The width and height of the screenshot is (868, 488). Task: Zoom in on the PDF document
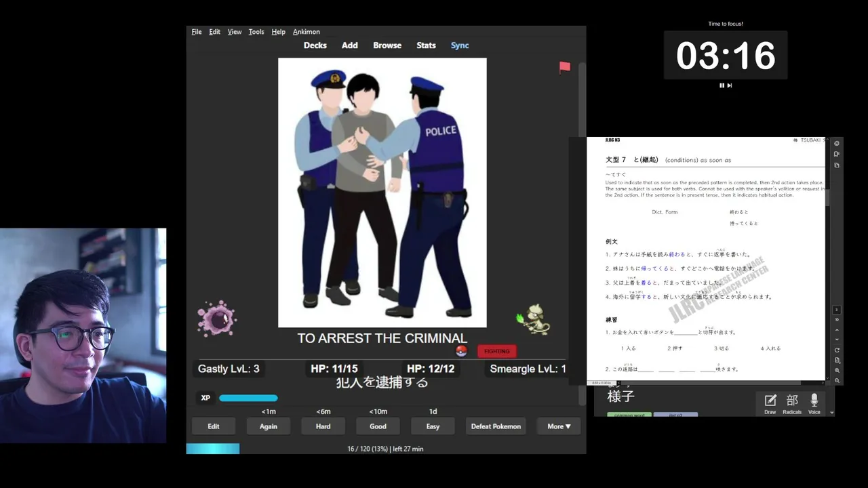click(x=837, y=371)
